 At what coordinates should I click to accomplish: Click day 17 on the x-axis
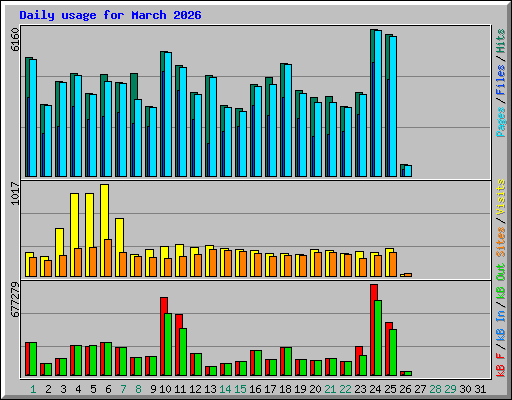270,389
